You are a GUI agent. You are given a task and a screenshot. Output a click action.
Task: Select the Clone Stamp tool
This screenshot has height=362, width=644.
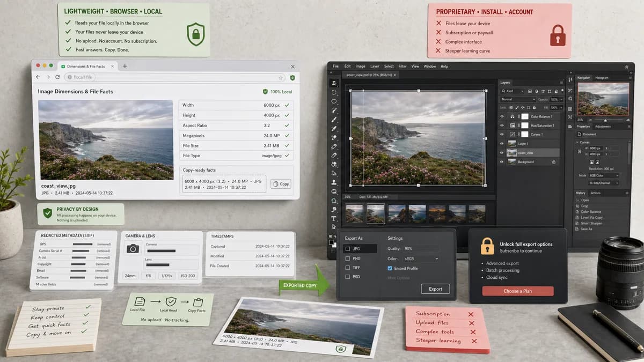click(334, 182)
